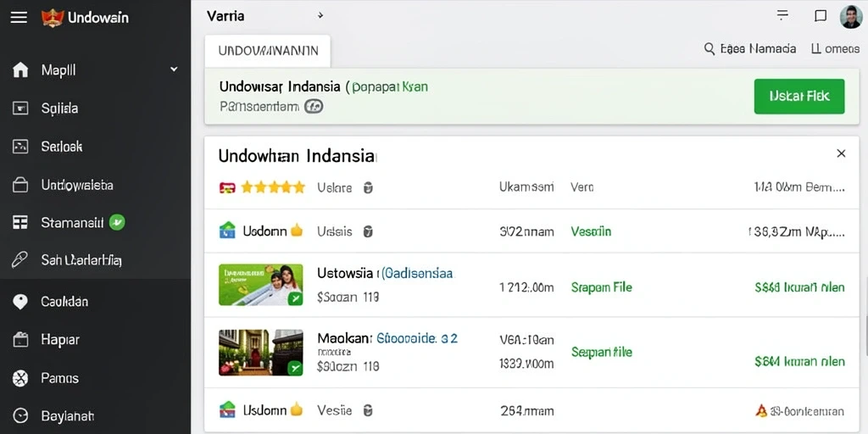Click the price in the Ustowsia row
Image resolution: width=868 pixels, height=434 pixels.
800,287
